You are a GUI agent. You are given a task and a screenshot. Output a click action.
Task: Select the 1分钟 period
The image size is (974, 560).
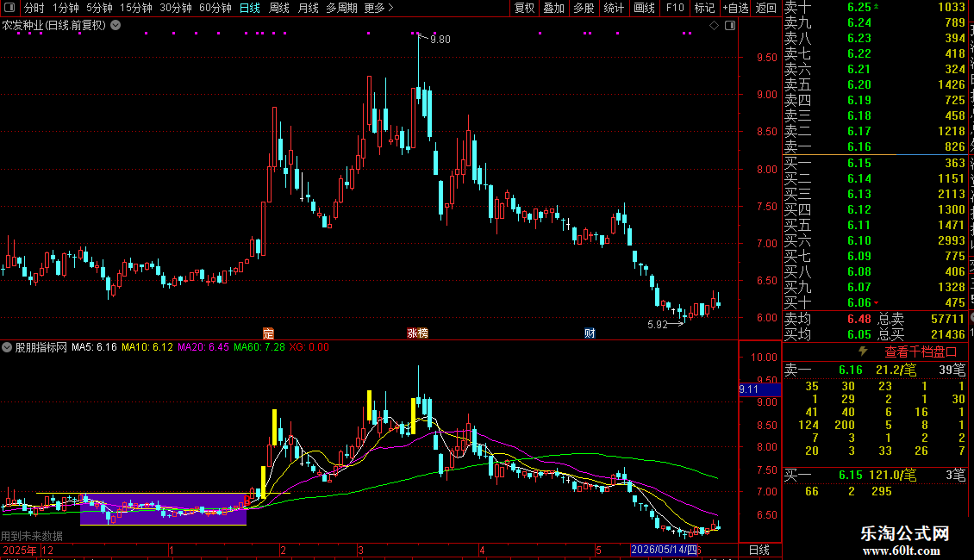click(x=66, y=8)
